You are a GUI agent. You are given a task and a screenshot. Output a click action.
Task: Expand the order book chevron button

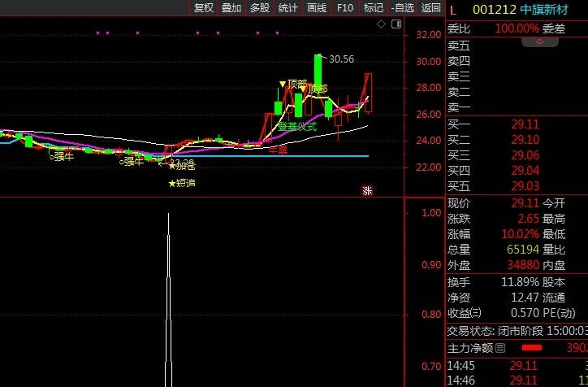point(539,41)
